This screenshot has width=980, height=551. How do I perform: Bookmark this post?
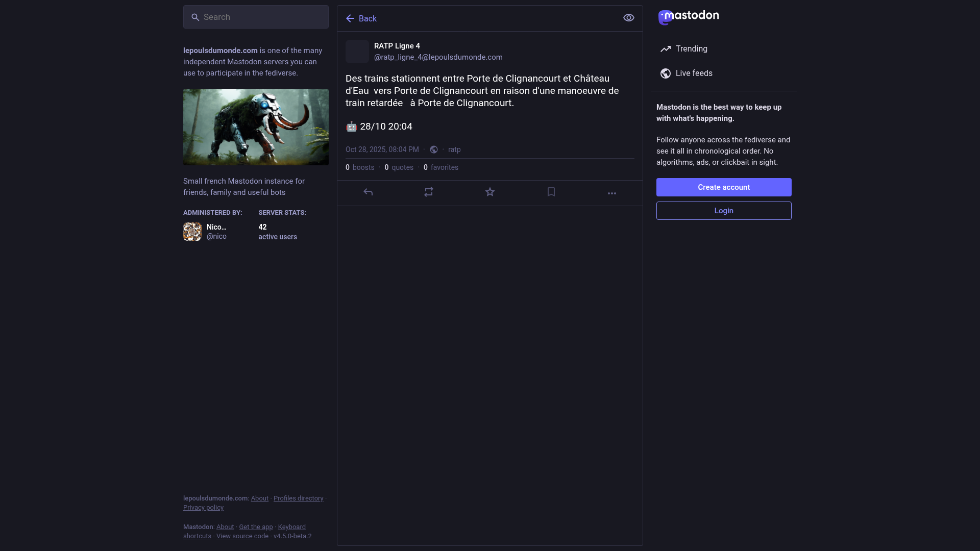click(x=551, y=192)
